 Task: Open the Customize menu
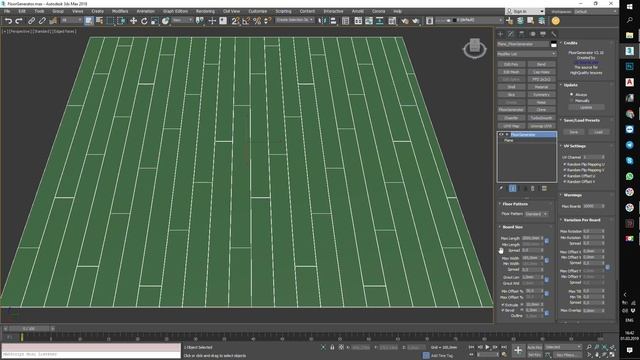(258, 11)
